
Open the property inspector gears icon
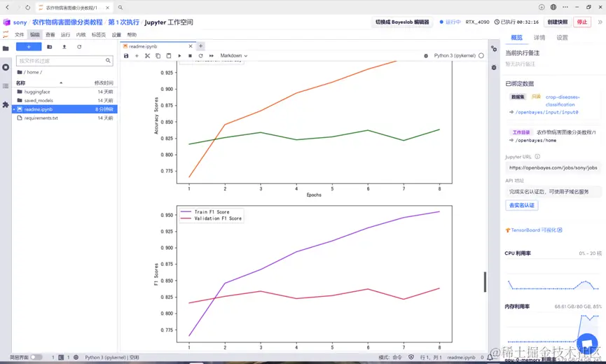tap(494, 48)
